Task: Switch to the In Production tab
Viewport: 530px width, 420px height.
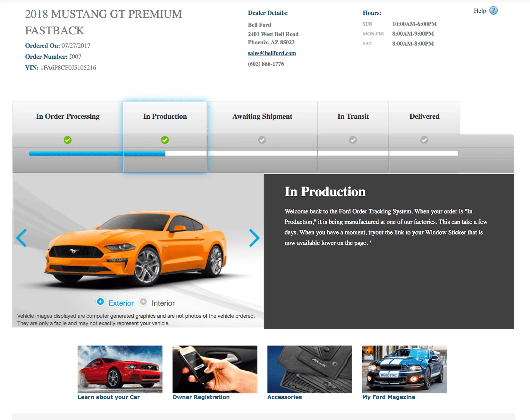Action: (x=165, y=116)
